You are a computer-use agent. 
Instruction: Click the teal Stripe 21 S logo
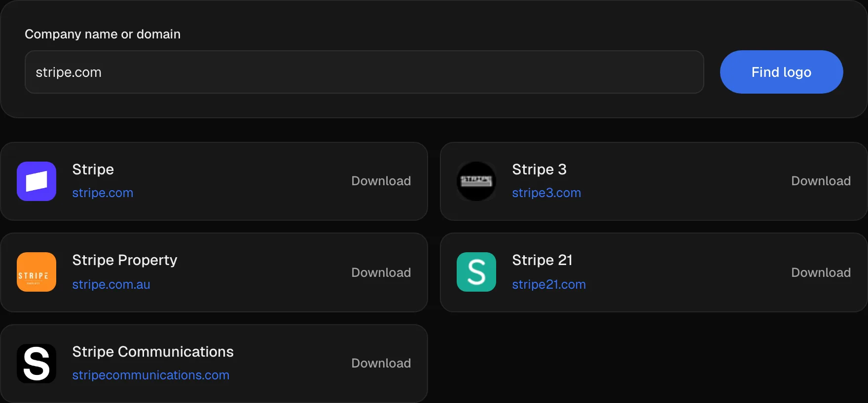(476, 272)
